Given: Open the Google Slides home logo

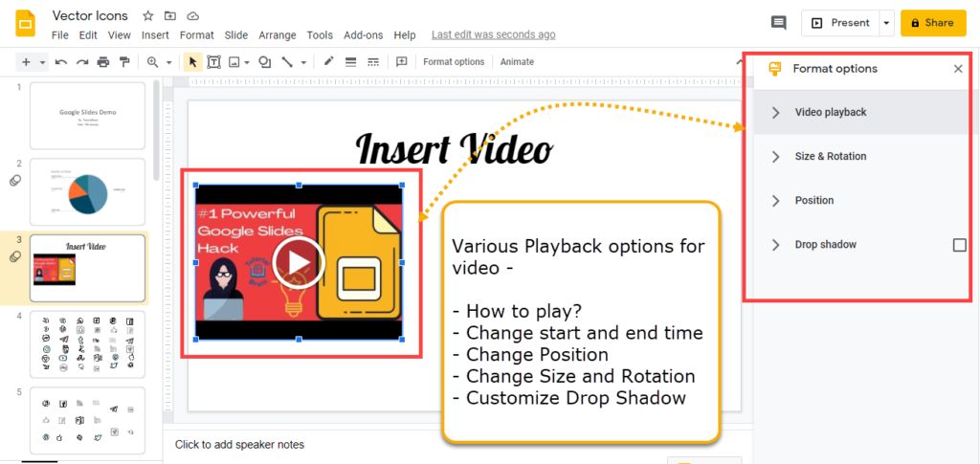Looking at the screenshot, I should [x=26, y=23].
